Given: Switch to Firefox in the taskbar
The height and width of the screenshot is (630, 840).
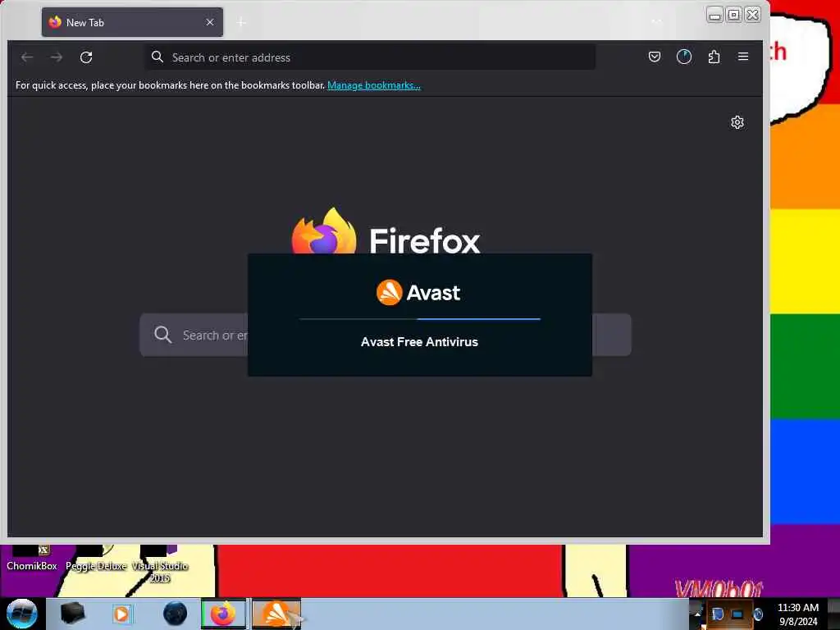Looking at the screenshot, I should point(223,614).
